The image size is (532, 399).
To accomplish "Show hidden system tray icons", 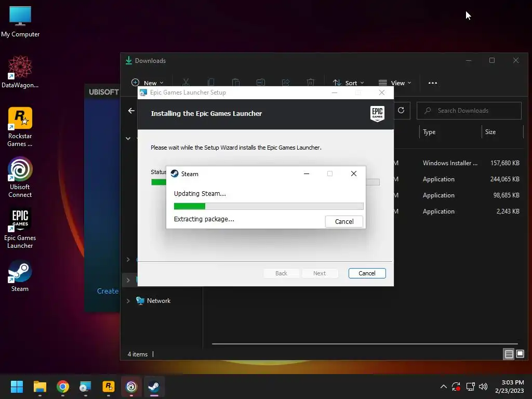I will click(x=444, y=387).
